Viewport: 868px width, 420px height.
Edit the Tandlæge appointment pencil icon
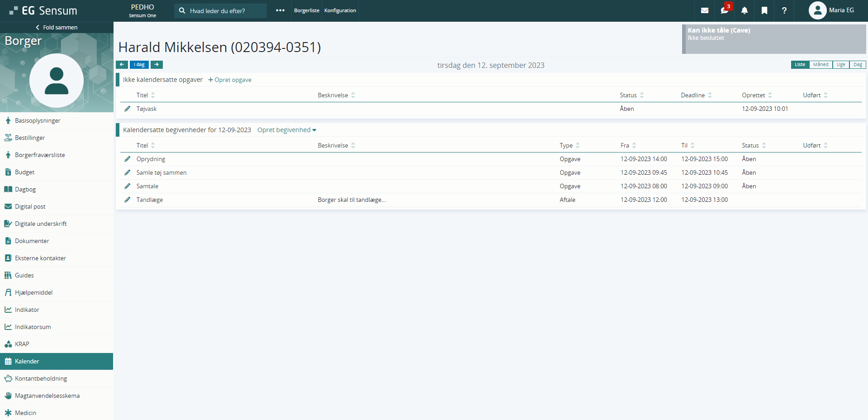(x=128, y=200)
